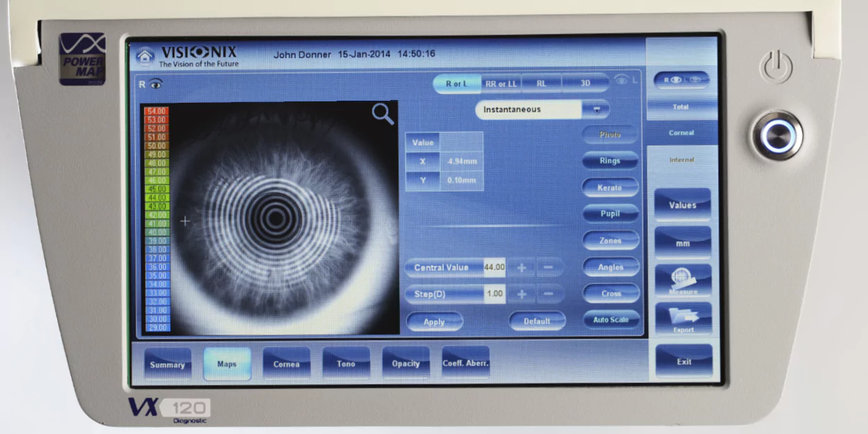Screen dimensions: 868x434
Task: Click the Default button
Action: click(537, 321)
